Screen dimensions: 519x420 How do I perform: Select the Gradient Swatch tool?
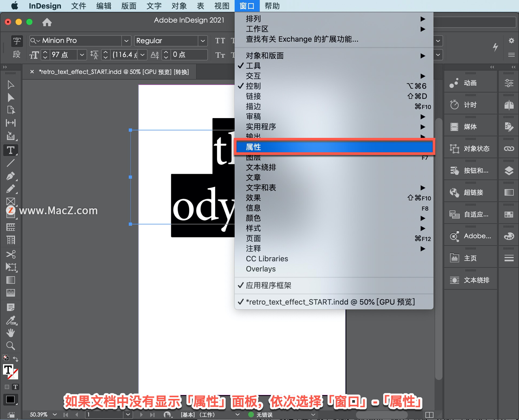[11, 280]
